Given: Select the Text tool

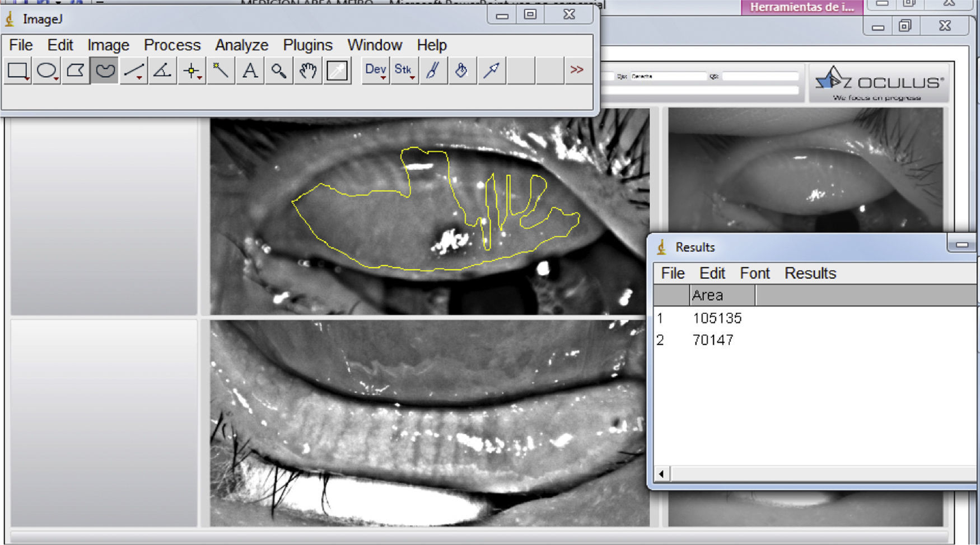Looking at the screenshot, I should [x=250, y=71].
